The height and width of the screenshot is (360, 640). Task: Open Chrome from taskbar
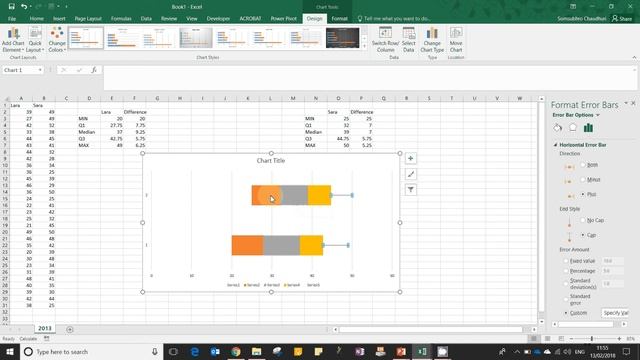coord(236,351)
